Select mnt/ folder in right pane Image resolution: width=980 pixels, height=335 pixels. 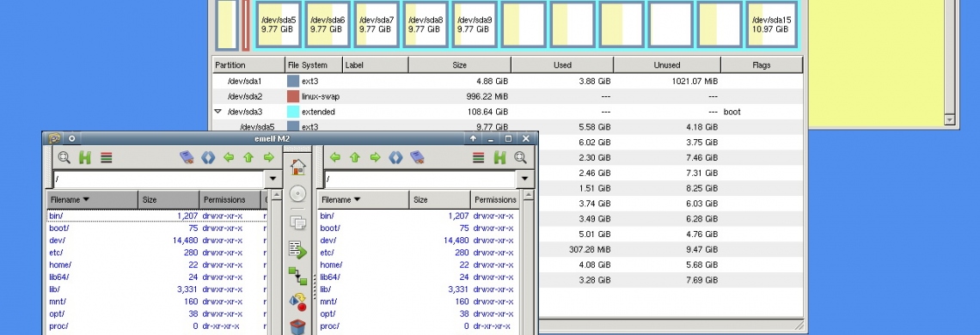[x=419, y=301]
